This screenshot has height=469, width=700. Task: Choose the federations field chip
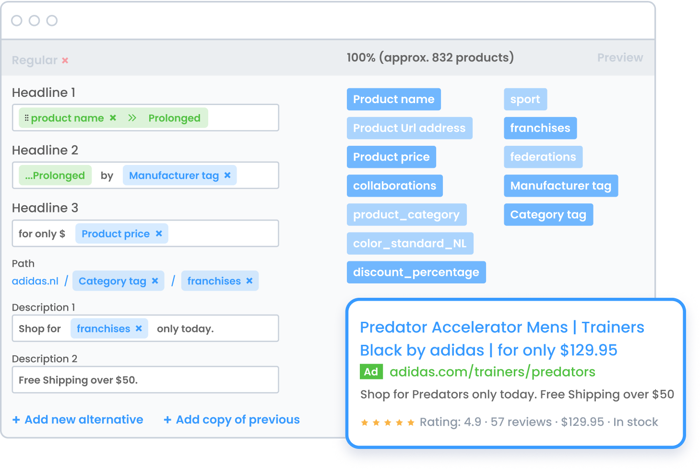tap(542, 157)
